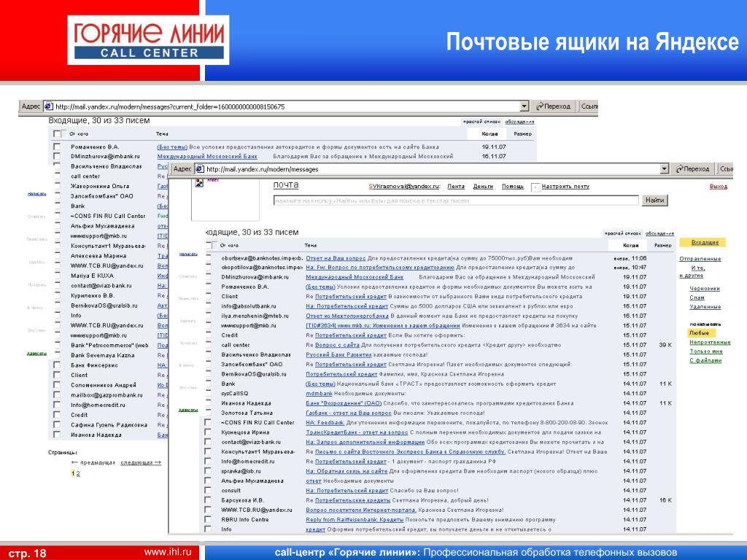Open the Удаленные folder
747x560 pixels.
point(705,307)
